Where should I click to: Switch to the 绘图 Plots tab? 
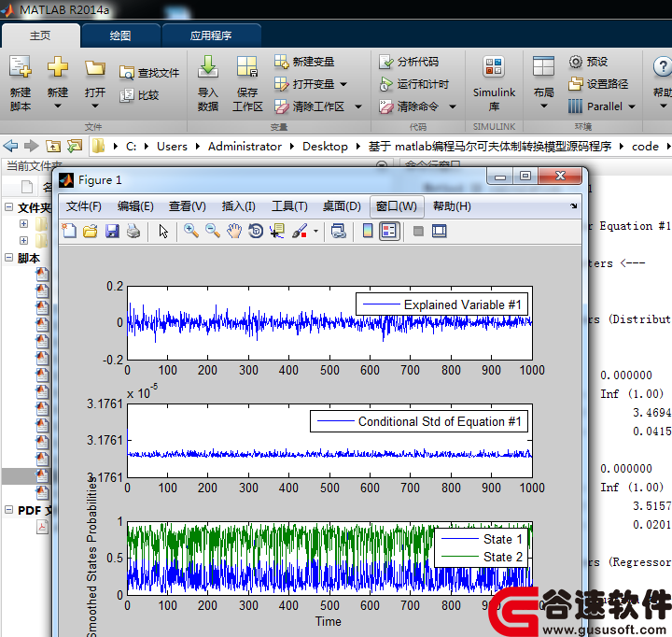tap(120, 35)
